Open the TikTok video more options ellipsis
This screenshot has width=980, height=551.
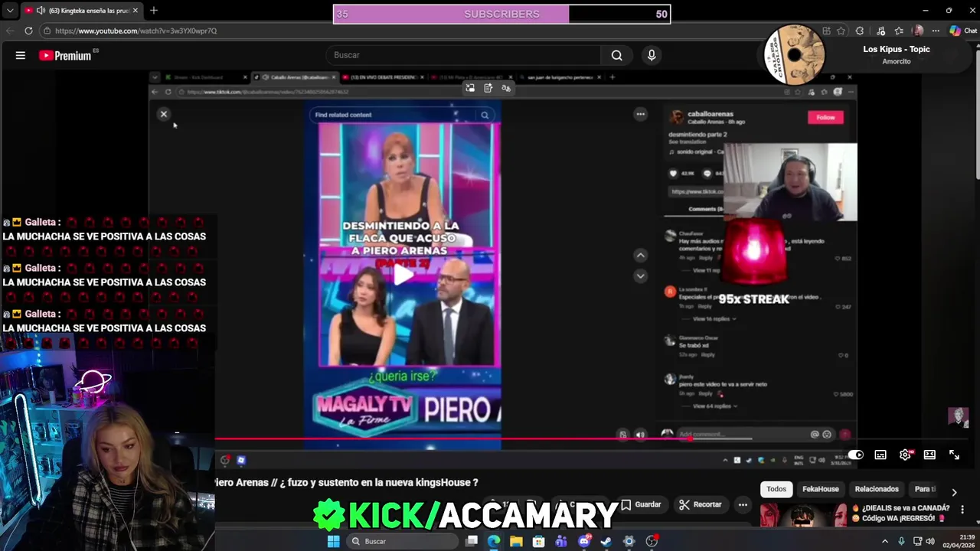click(641, 114)
